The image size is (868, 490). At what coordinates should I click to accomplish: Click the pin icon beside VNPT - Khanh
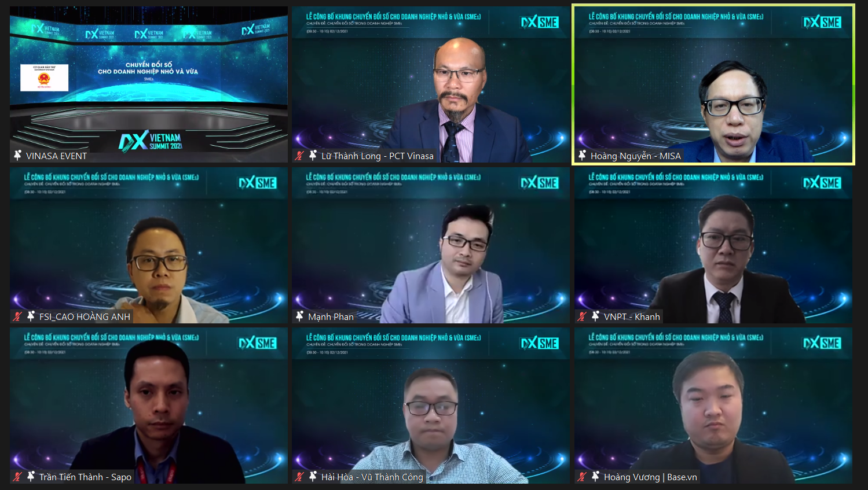click(595, 316)
